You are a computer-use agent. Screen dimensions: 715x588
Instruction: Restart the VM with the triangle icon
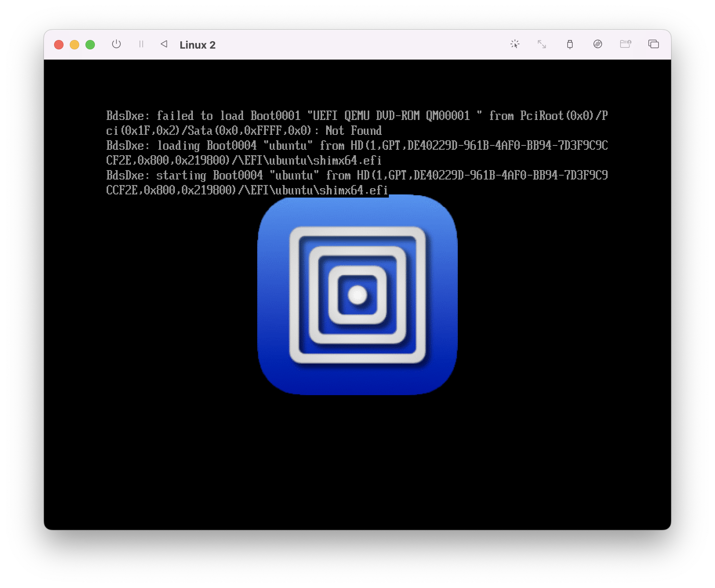point(164,44)
